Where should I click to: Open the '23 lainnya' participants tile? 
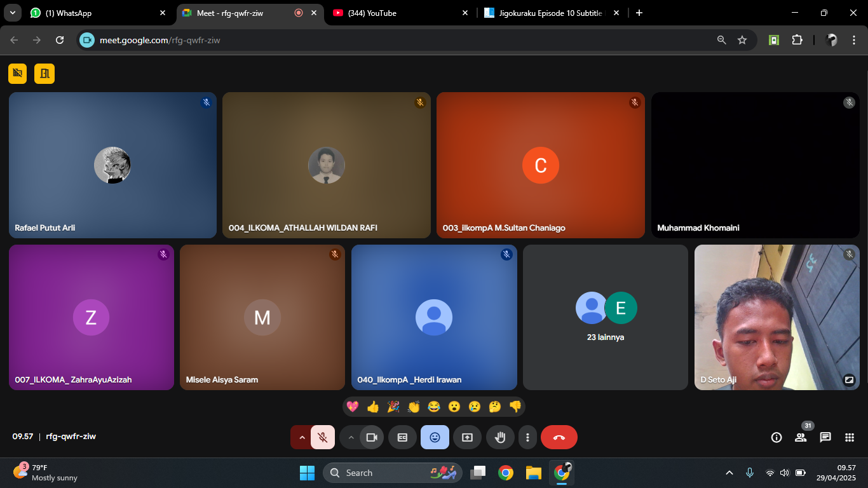point(605,318)
